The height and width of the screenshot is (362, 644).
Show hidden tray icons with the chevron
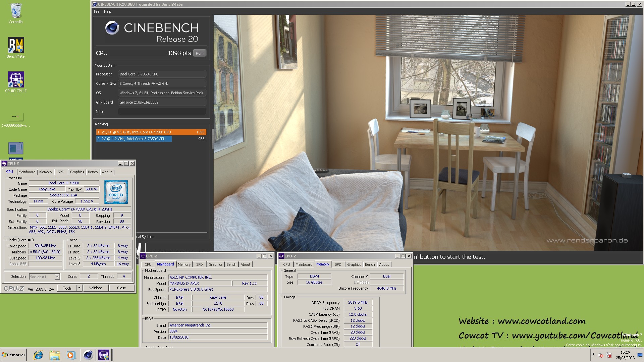(x=593, y=355)
